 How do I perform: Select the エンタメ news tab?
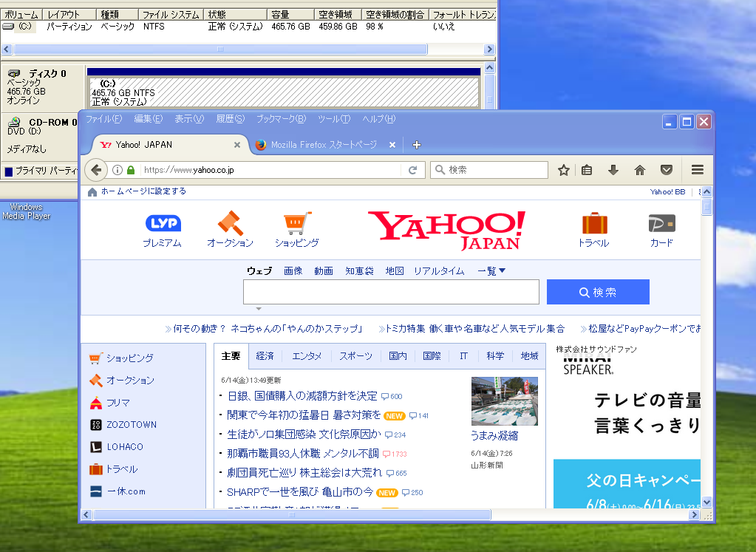pos(307,355)
